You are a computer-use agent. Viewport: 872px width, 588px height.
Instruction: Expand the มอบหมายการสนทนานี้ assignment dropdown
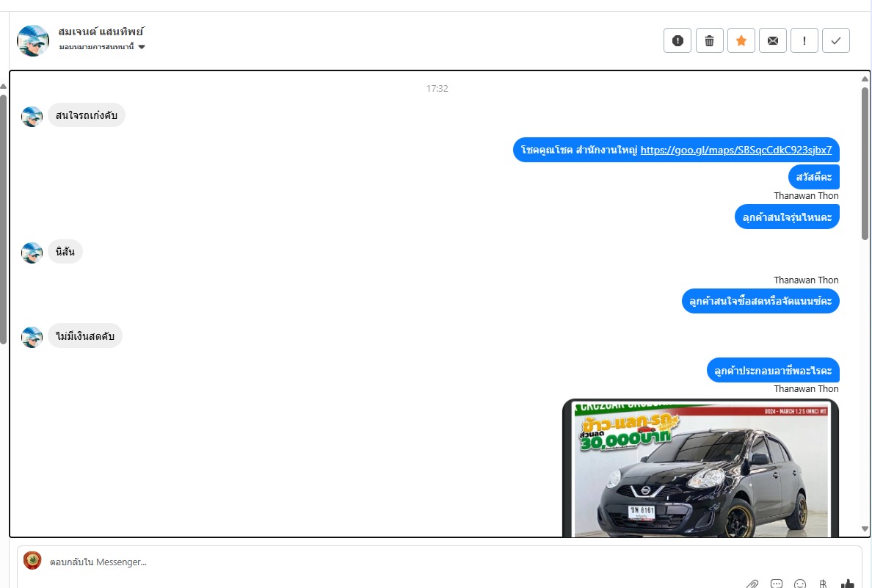102,47
